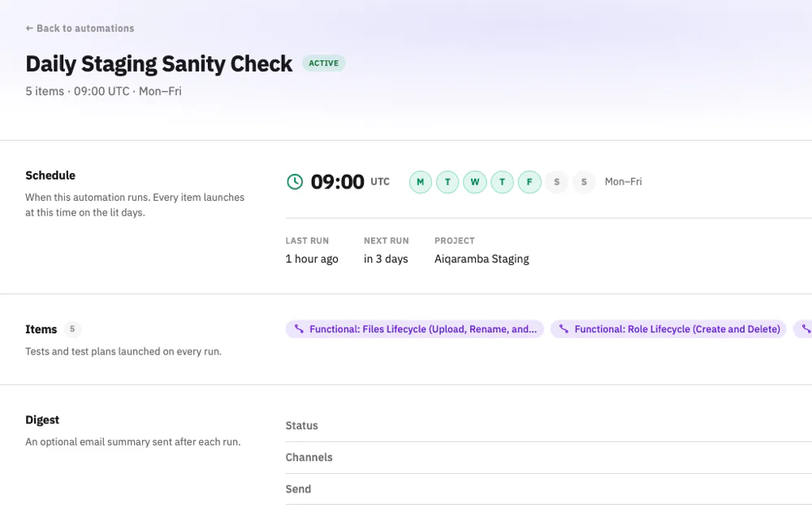
Task: Select the 09:00 schedule time
Action: click(x=337, y=182)
